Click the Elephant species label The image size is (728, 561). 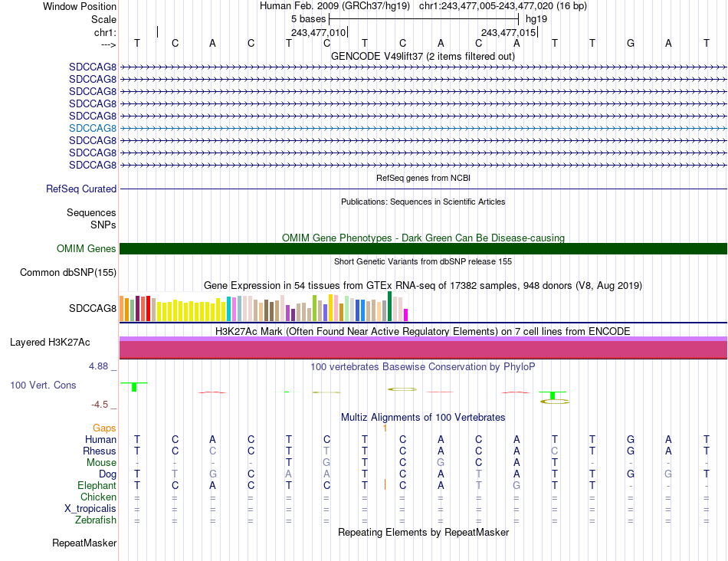(97, 485)
